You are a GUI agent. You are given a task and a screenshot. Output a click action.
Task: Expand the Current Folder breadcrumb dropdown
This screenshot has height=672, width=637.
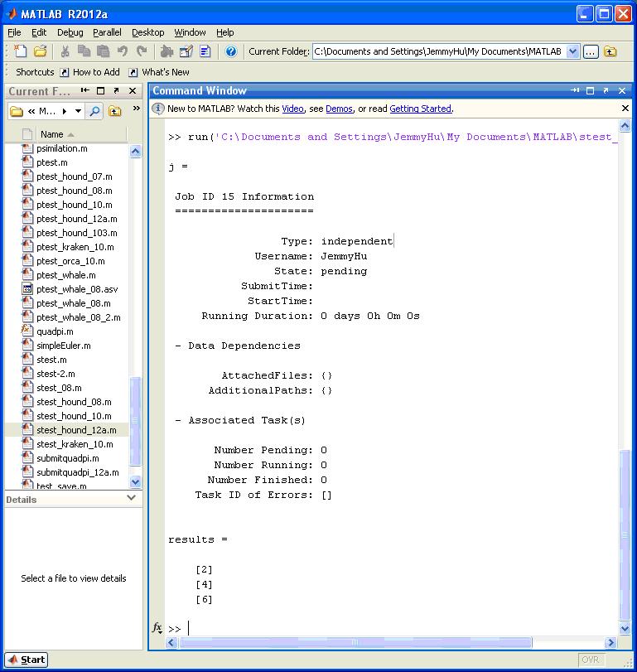click(79, 111)
